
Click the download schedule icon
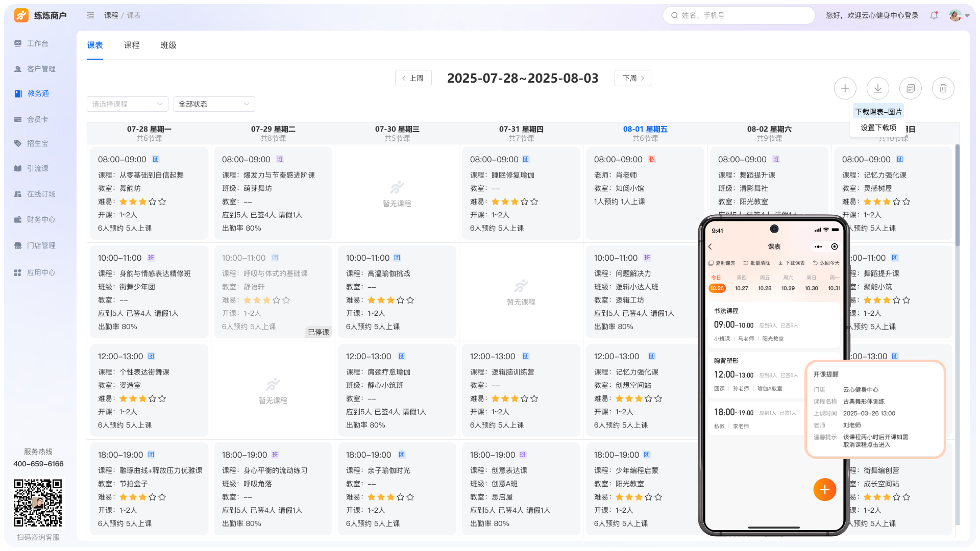pos(877,88)
